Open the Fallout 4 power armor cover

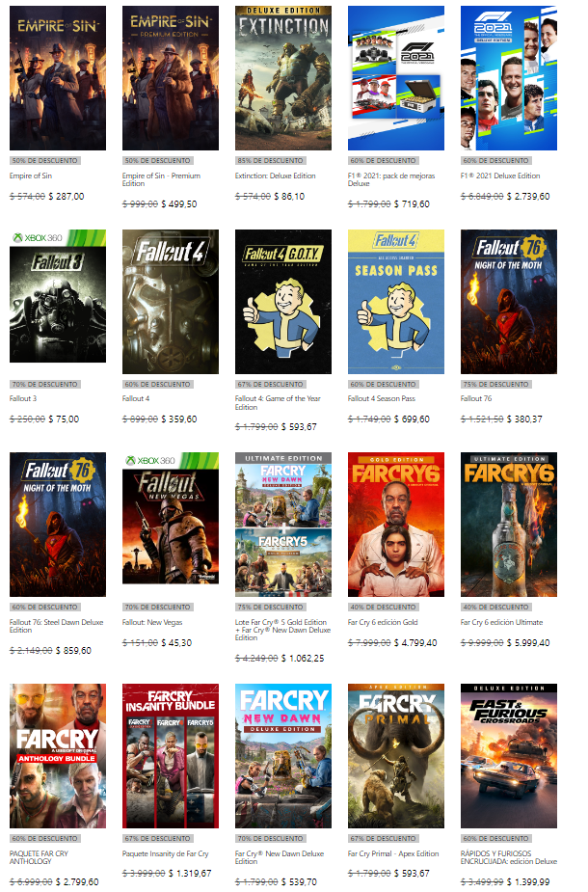pyautogui.click(x=170, y=302)
